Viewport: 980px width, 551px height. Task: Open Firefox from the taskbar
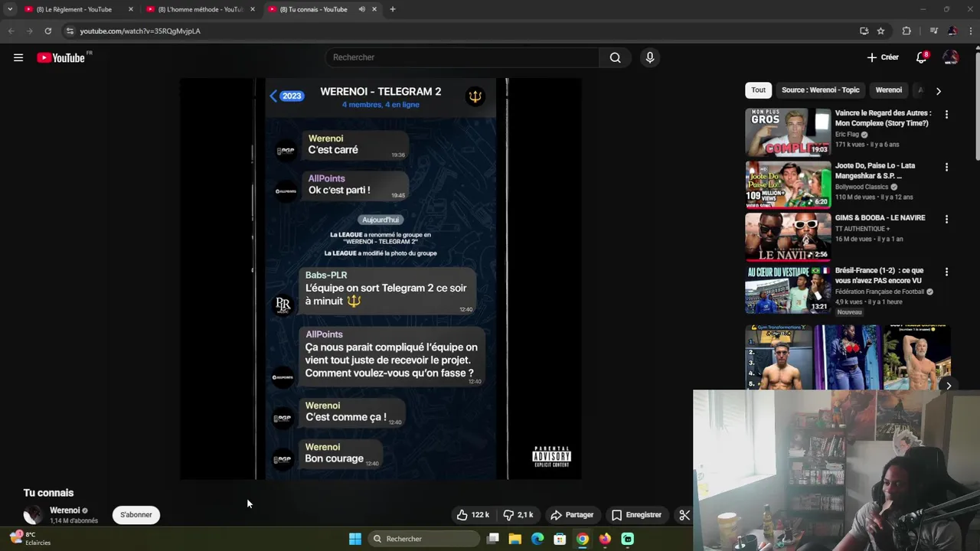click(x=605, y=539)
